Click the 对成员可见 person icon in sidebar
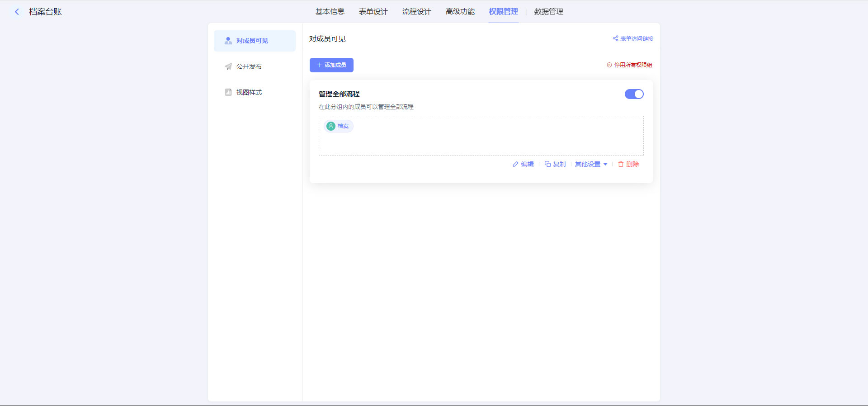The image size is (868, 406). tap(228, 41)
